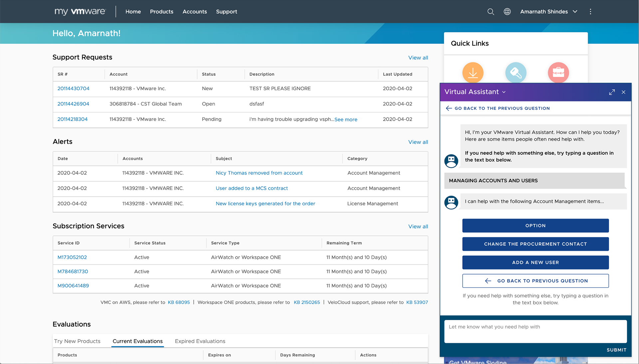Select the Current Evaluations tab
Screen dimensions: 639x364
(x=137, y=341)
